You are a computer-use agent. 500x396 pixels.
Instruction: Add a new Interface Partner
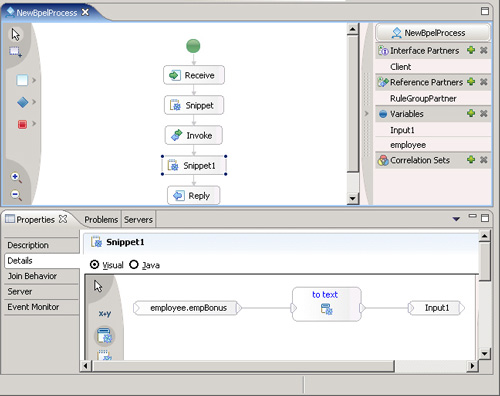(471, 50)
